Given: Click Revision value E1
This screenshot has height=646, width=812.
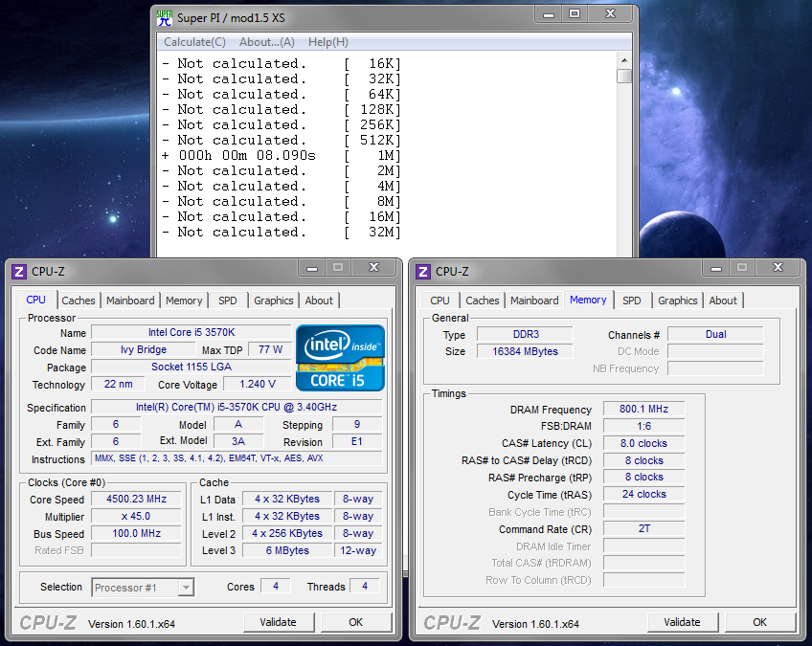Looking at the screenshot, I should [357, 441].
